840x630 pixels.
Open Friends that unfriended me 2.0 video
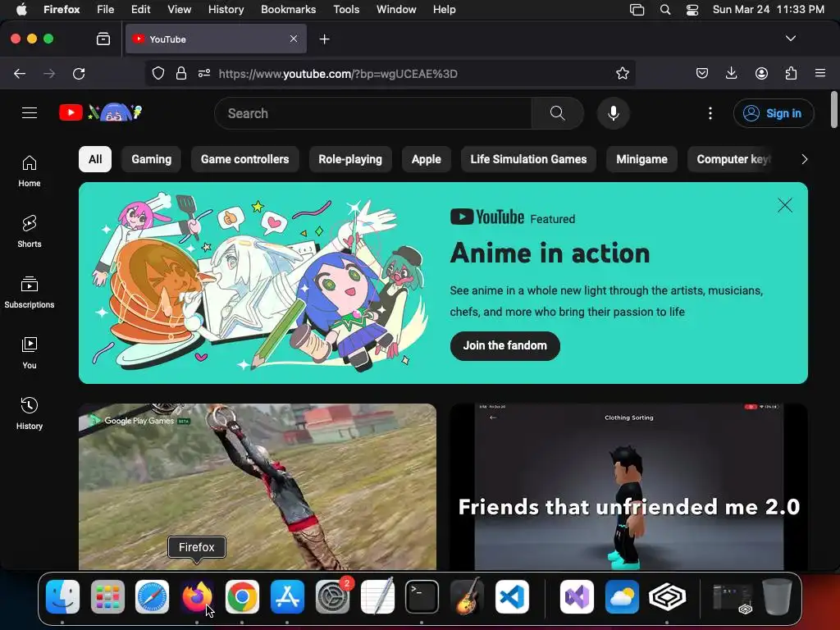point(628,486)
